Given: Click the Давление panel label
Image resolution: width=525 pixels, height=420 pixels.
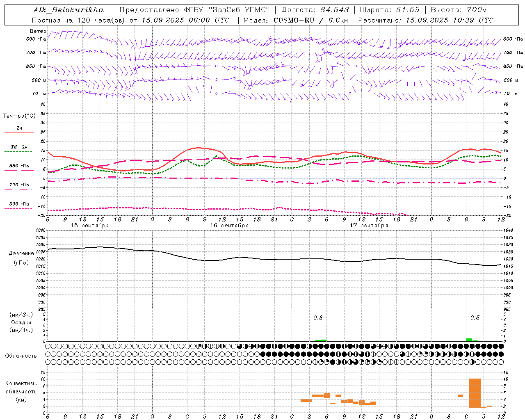Looking at the screenshot, I should [x=21, y=253].
